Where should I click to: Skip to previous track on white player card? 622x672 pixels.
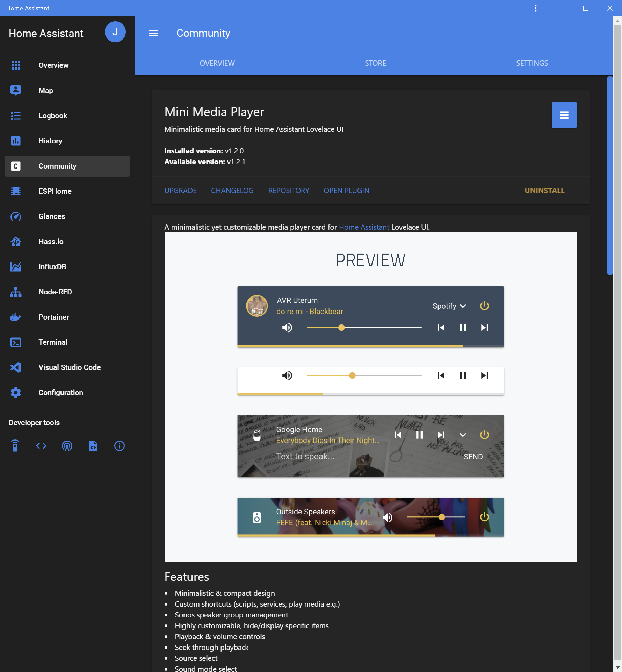pyautogui.click(x=441, y=376)
